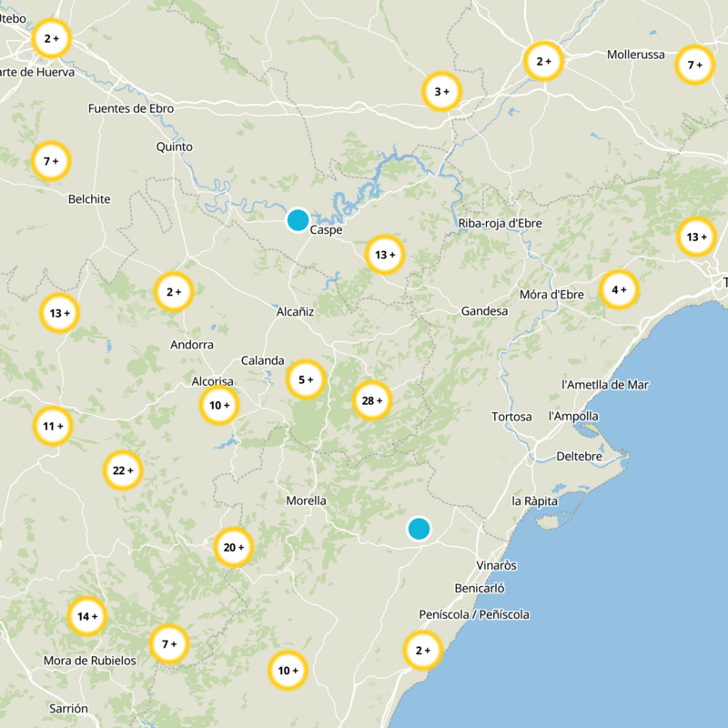Viewport: 728px width, 728px height.
Task: Click the Belchite town label
Action: (x=89, y=199)
